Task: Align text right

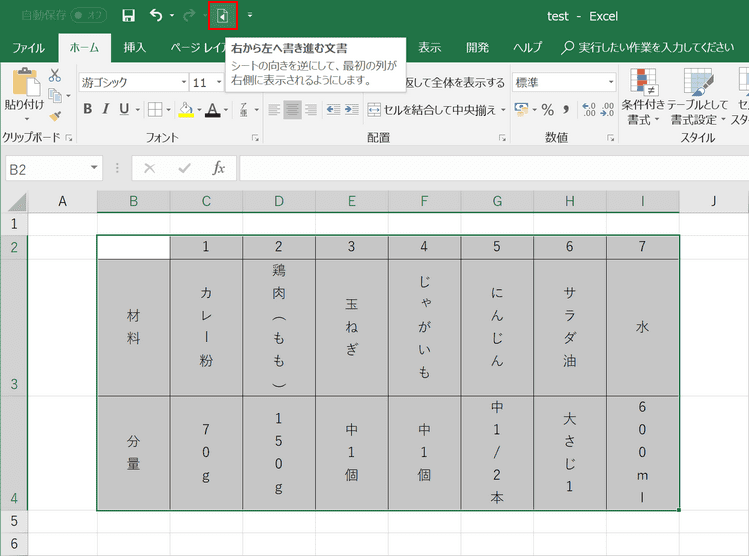Action: (x=311, y=110)
